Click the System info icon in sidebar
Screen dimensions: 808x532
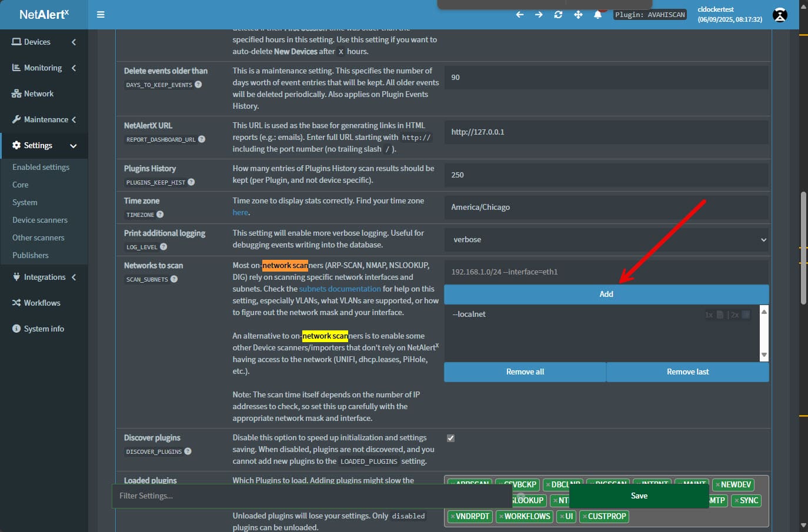(x=16, y=329)
